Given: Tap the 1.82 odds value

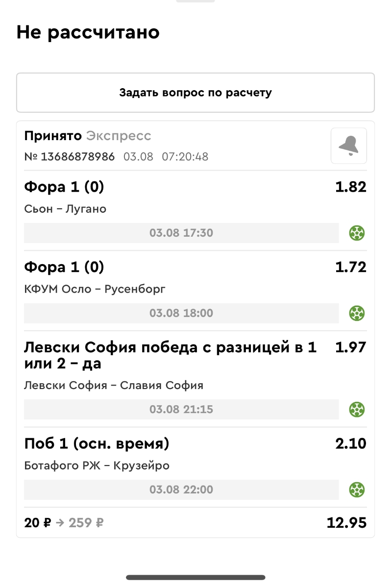Looking at the screenshot, I should coord(350,187).
